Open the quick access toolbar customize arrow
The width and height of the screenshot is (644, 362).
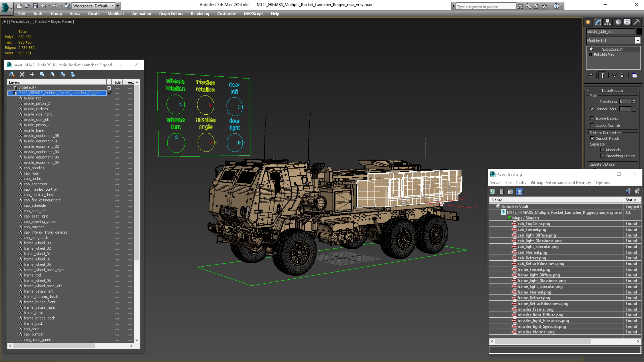point(118,6)
